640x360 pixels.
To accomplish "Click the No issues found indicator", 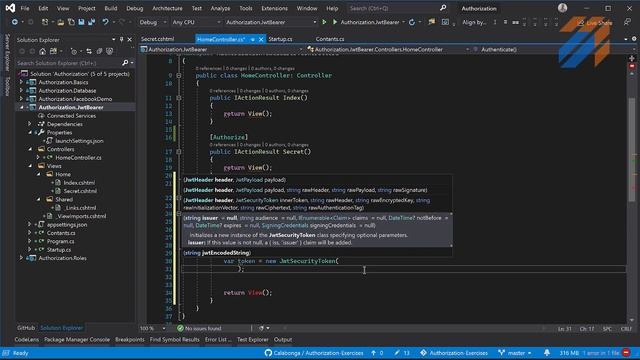I will point(199,328).
